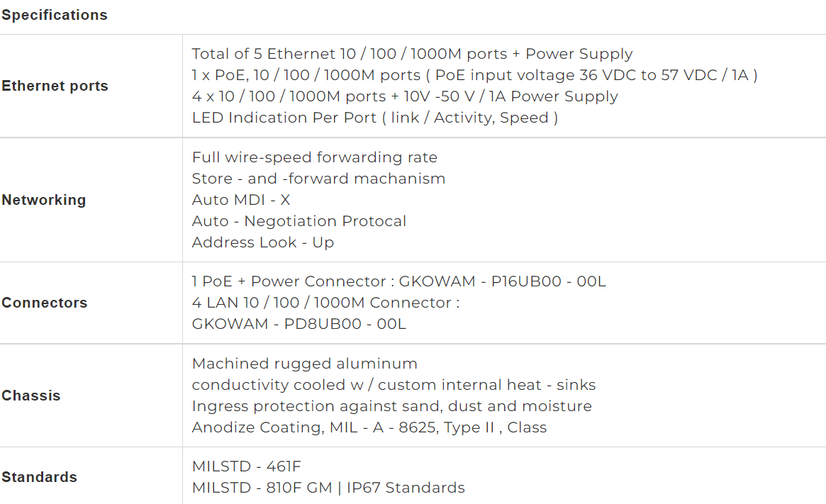Viewport: 826px width, 504px height.
Task: Click the Anodize Coating MIL-A-8625 line
Action: (369, 427)
